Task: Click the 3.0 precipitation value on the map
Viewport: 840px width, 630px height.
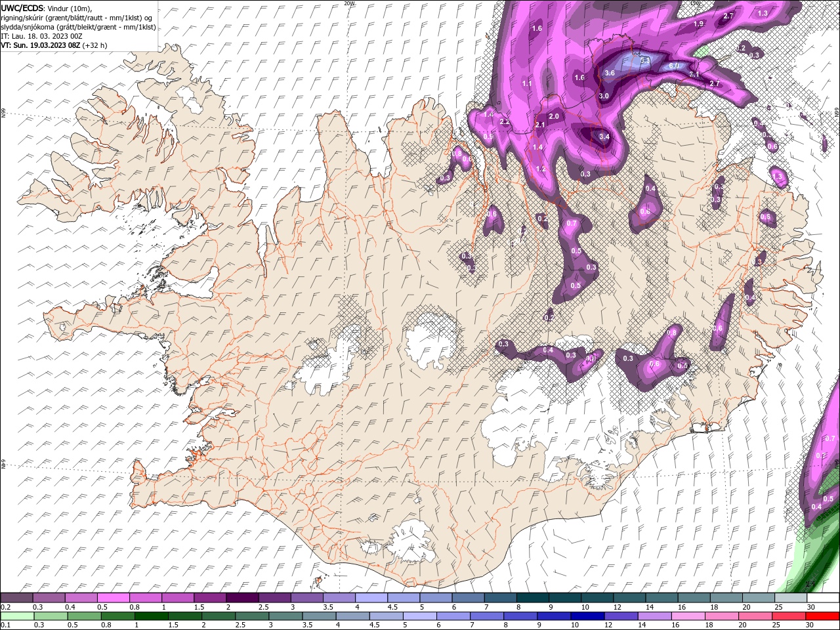Action: [x=604, y=96]
